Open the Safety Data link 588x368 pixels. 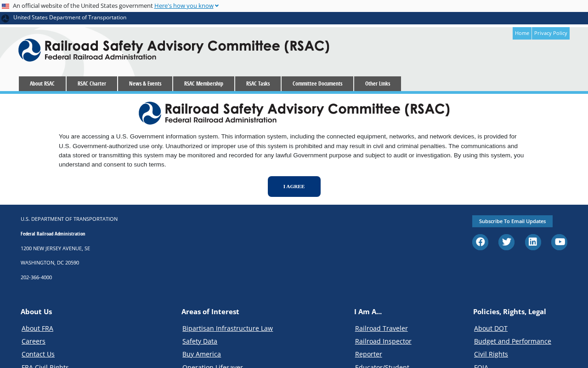pyautogui.click(x=200, y=341)
